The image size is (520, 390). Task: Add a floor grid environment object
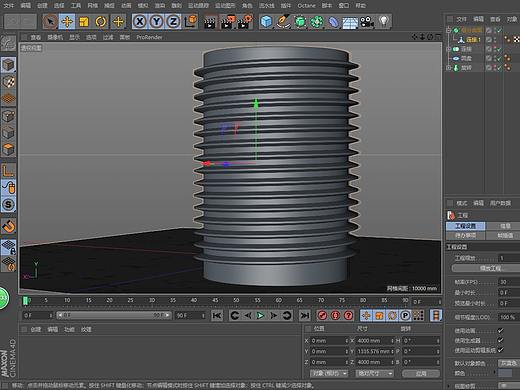(350, 23)
